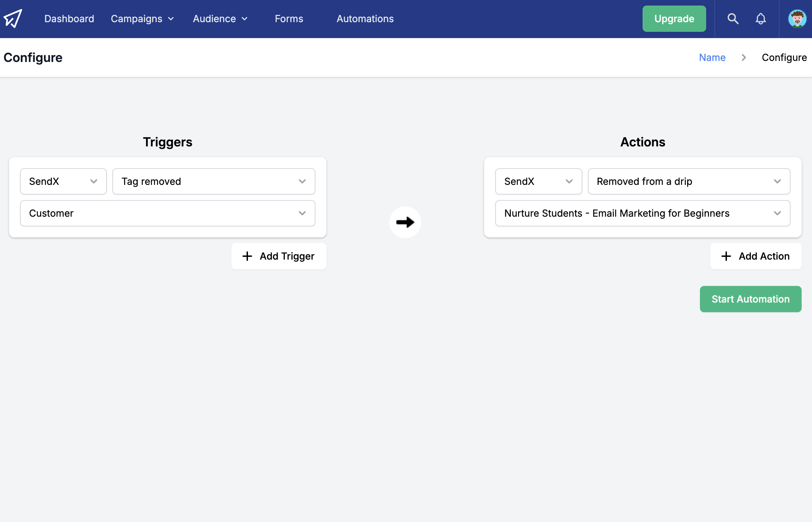The height and width of the screenshot is (522, 812).
Task: Click the plus icon beside Add Action
Action: coord(726,256)
